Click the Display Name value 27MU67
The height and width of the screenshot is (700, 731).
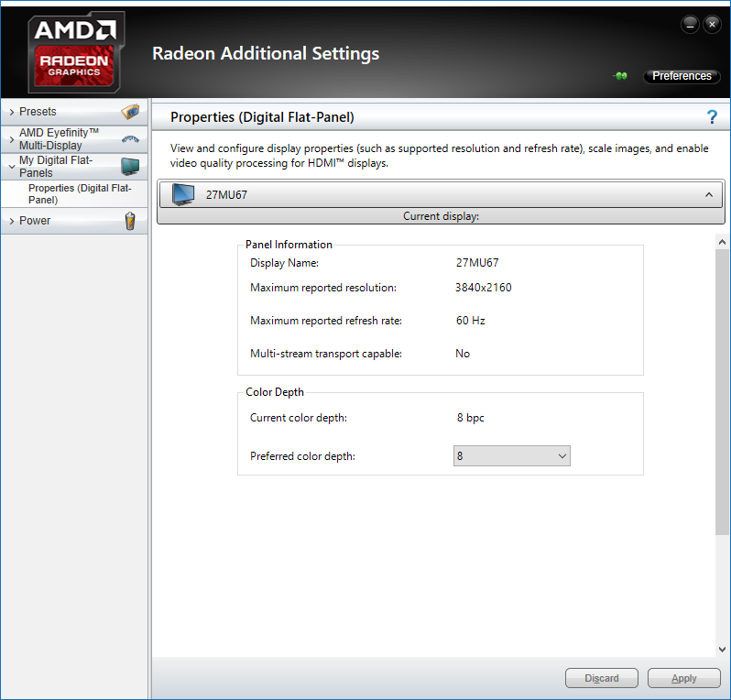(x=477, y=263)
